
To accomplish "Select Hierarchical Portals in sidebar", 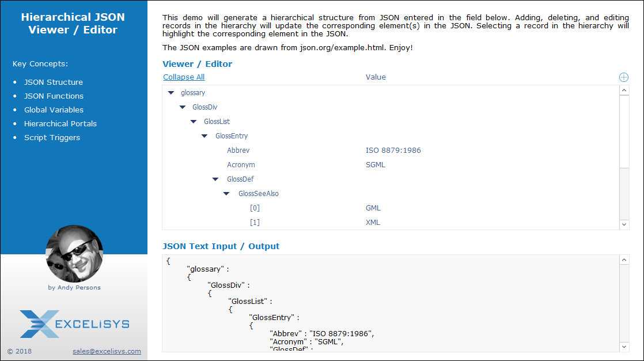I will point(60,124).
